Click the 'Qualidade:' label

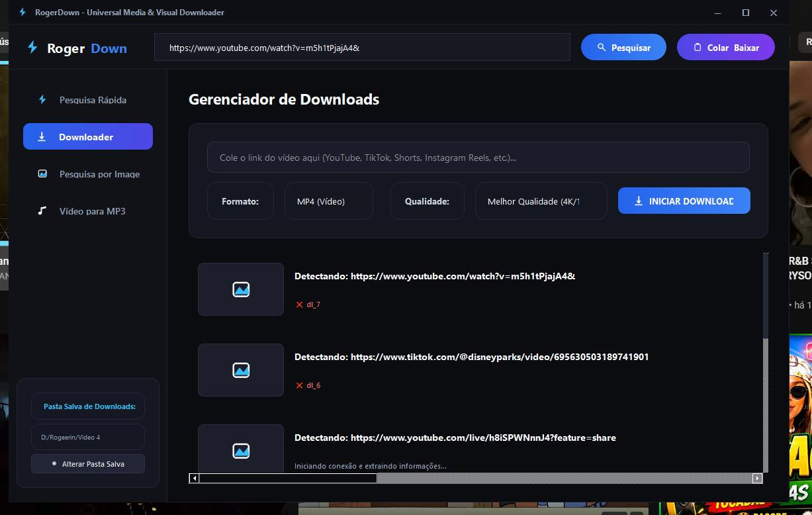(x=427, y=201)
